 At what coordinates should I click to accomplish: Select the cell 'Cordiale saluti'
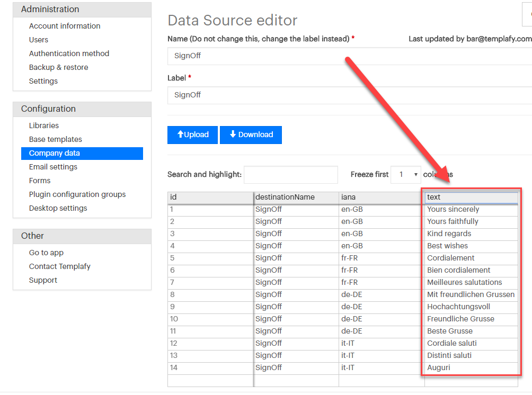471,344
